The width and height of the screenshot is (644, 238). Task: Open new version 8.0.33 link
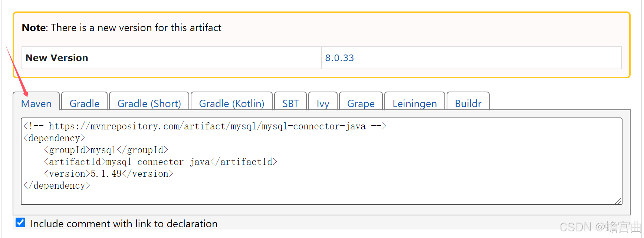(x=339, y=58)
